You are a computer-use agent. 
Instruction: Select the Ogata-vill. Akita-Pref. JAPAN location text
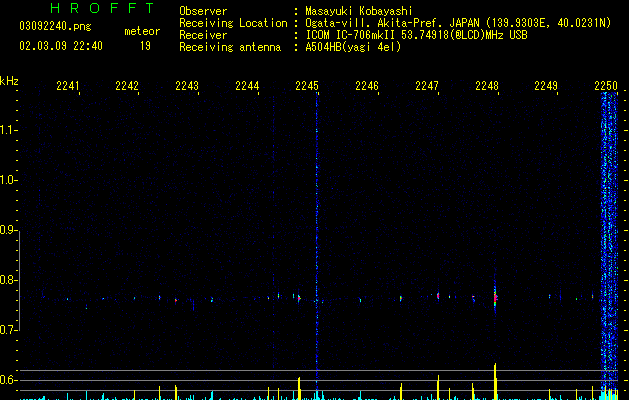coord(458,23)
